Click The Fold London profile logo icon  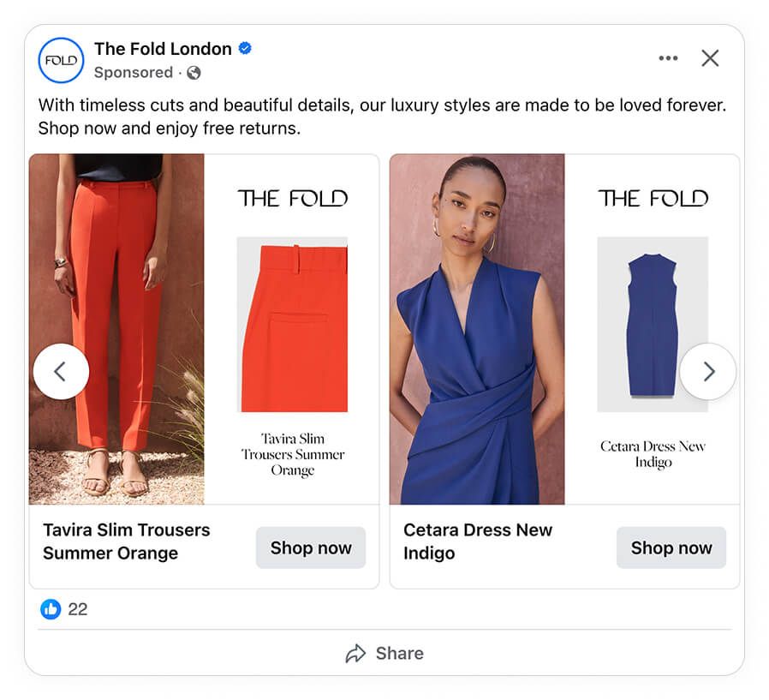pyautogui.click(x=59, y=60)
